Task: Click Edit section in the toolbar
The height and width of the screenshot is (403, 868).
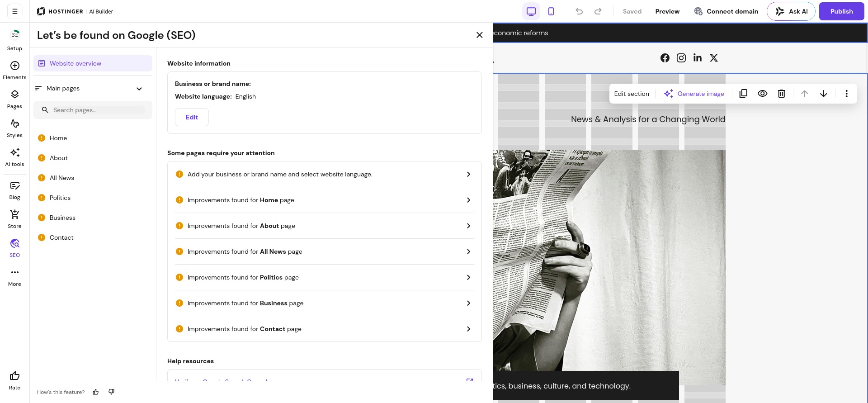Action: (632, 94)
